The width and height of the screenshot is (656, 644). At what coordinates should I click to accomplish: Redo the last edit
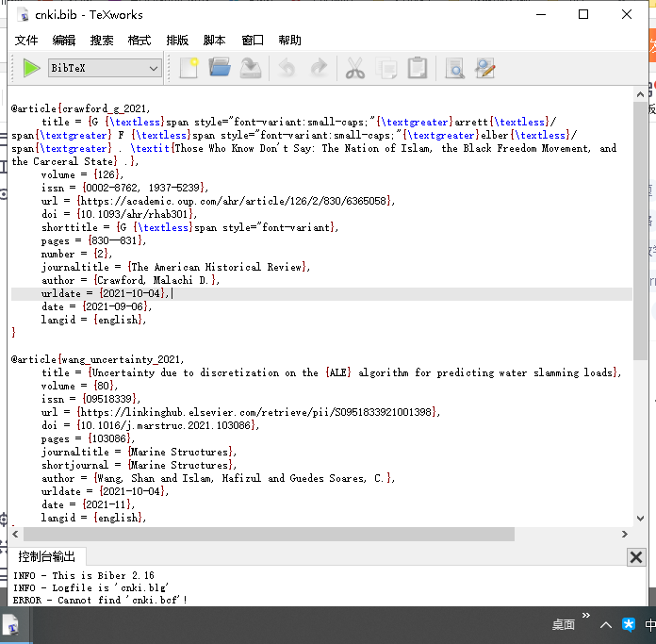click(x=319, y=68)
